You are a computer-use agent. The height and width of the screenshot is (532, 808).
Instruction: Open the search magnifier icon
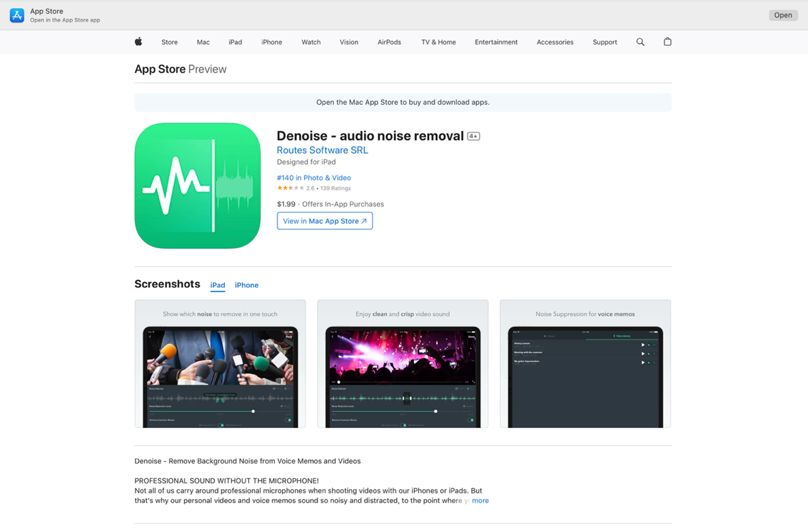click(x=640, y=42)
